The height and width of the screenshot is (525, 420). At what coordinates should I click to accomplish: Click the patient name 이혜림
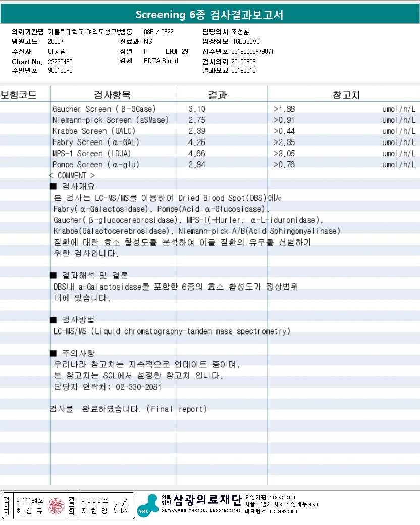coord(57,51)
